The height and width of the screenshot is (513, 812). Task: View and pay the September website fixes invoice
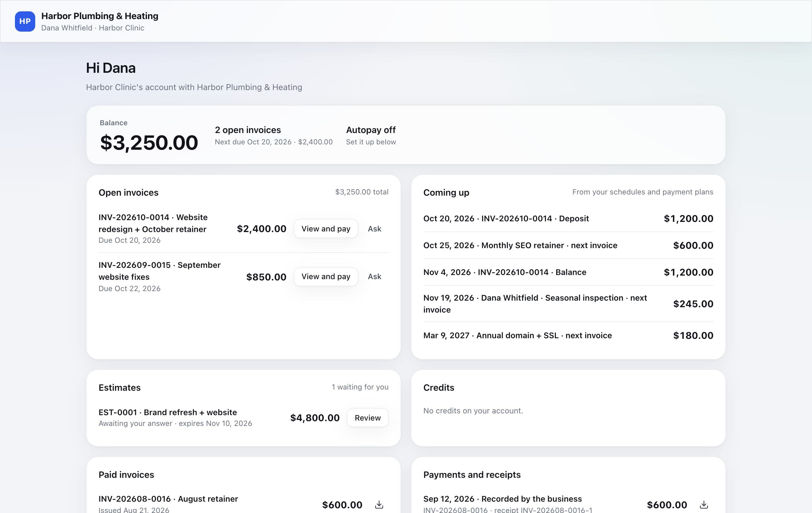click(326, 276)
